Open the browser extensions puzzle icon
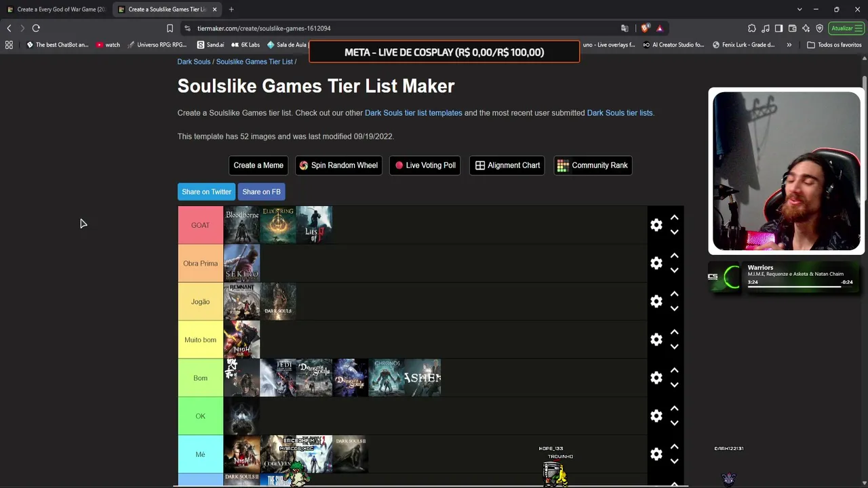 point(752,28)
